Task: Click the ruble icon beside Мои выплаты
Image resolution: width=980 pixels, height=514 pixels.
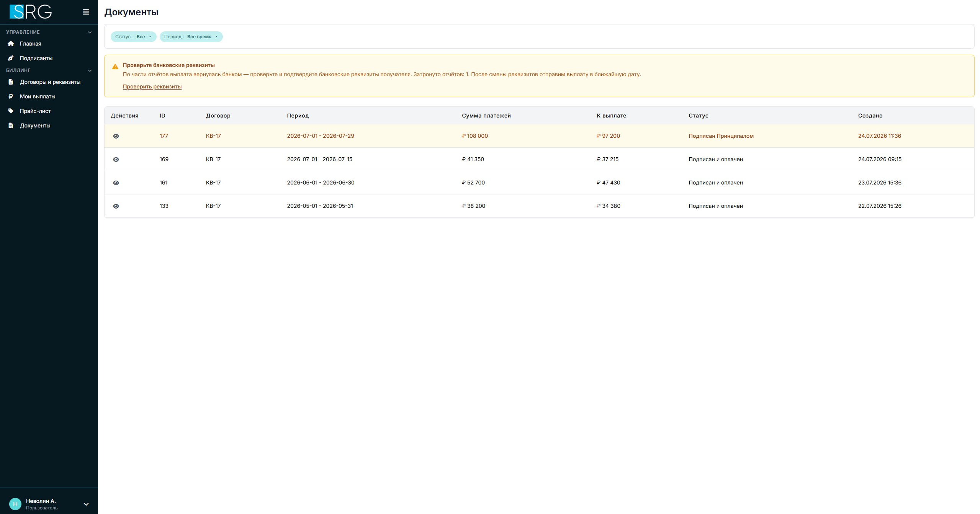Action: coord(11,96)
